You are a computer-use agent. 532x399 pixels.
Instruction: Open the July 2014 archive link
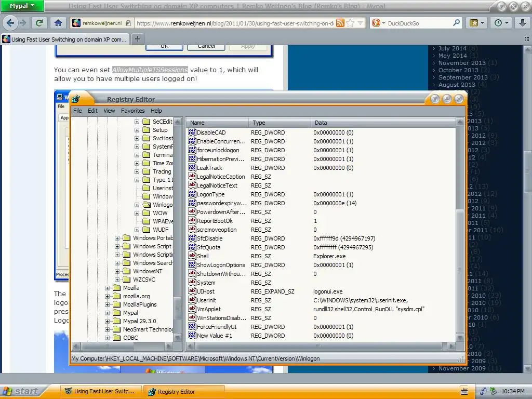(452, 48)
